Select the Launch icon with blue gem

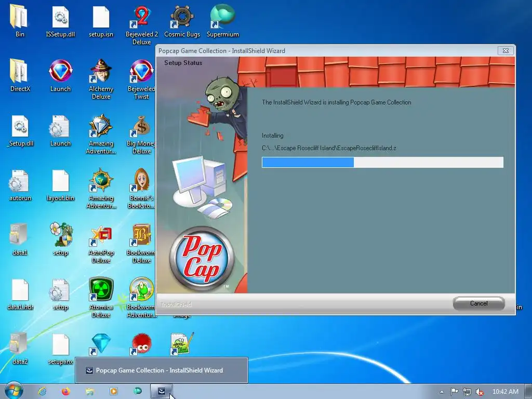point(60,75)
